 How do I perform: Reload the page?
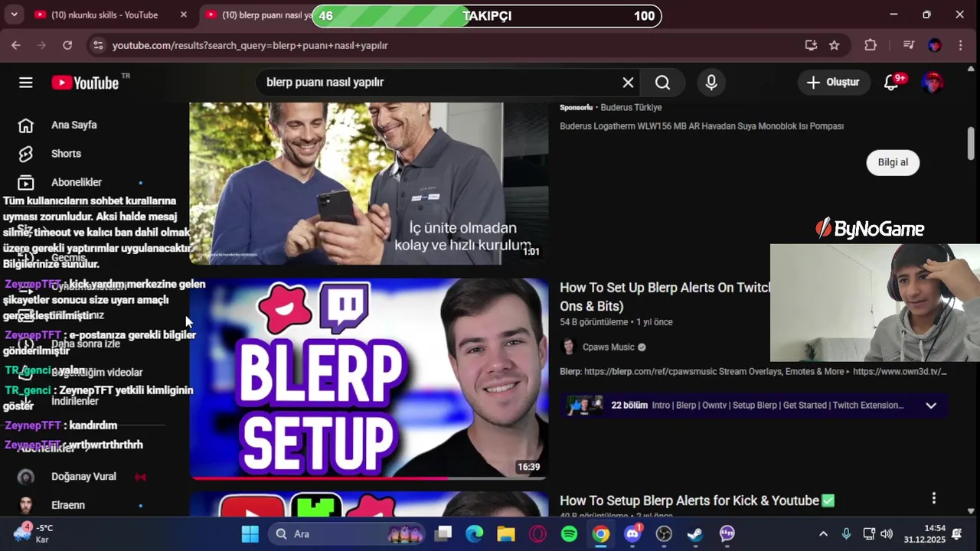(67, 45)
